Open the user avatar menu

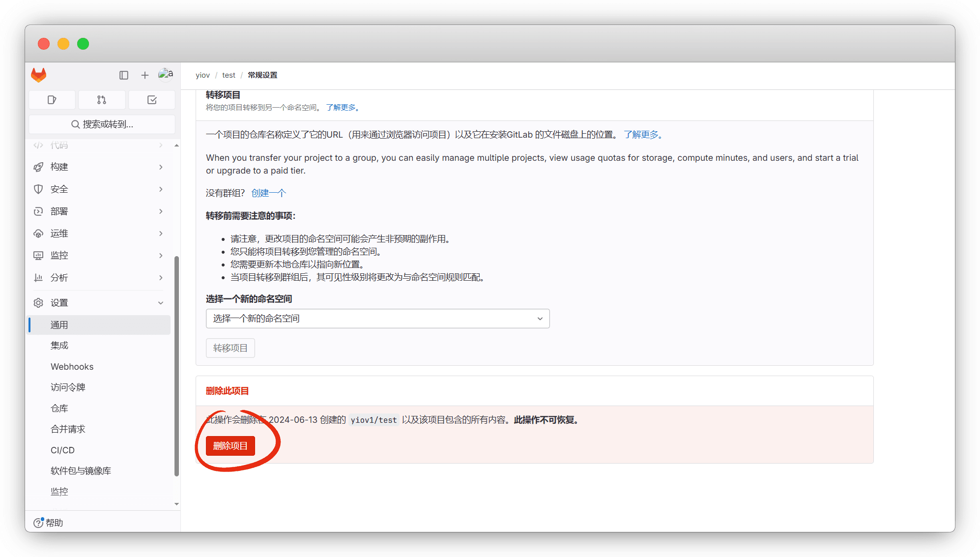click(x=165, y=74)
